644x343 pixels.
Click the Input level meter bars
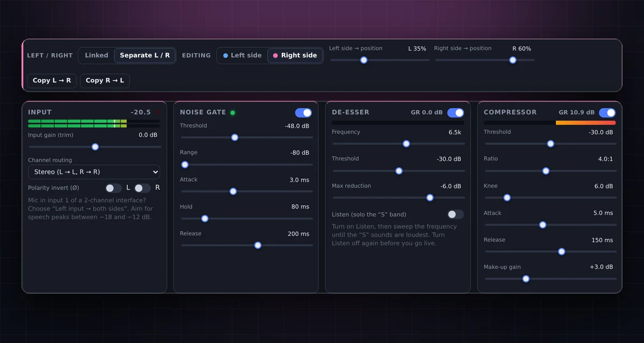tap(94, 124)
